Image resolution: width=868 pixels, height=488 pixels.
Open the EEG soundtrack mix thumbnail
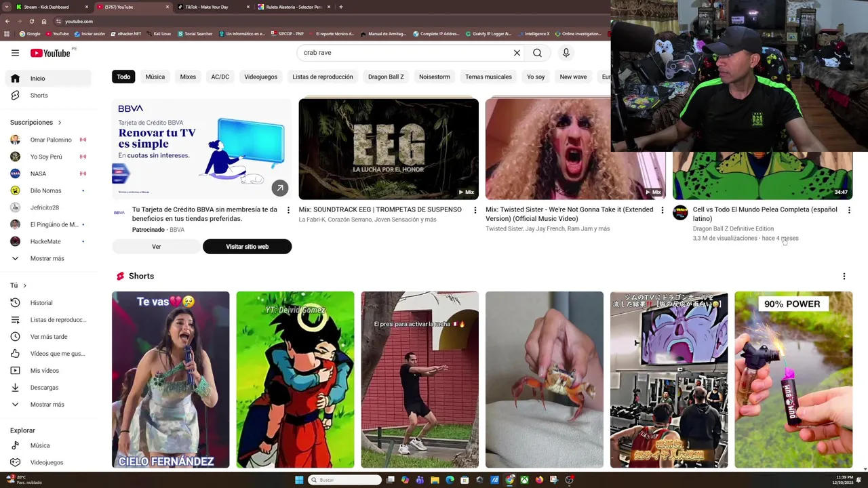(x=389, y=149)
